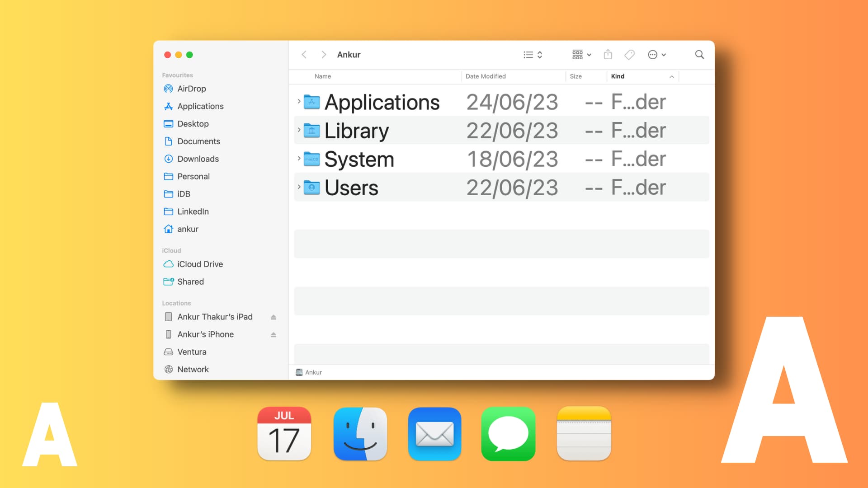
Task: Select the Users folder icon in list
Action: [311, 188]
